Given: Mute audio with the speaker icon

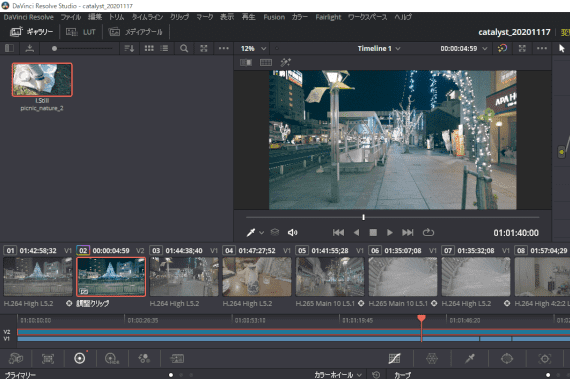Looking at the screenshot, I should 292,233.
